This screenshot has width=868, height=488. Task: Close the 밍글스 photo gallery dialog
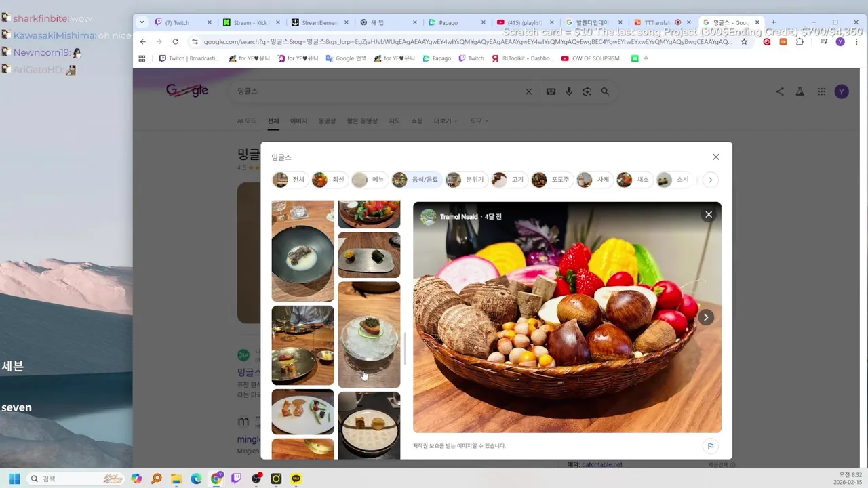pyautogui.click(x=715, y=157)
